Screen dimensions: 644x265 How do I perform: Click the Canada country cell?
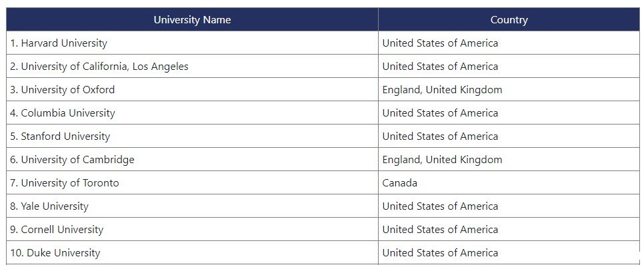tap(509, 182)
